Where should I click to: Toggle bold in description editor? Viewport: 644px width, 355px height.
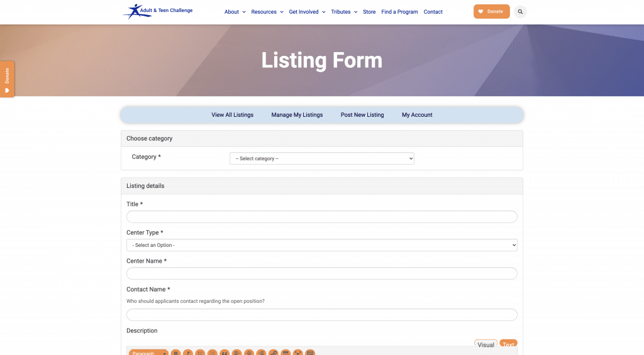pyautogui.click(x=175, y=352)
